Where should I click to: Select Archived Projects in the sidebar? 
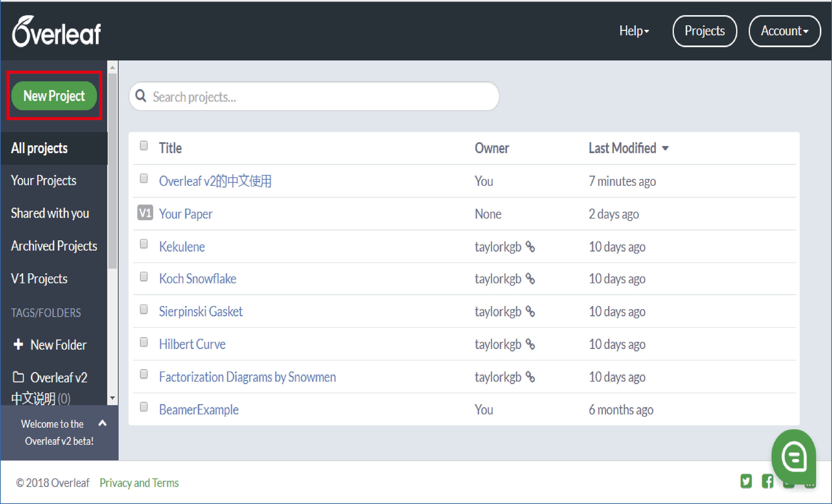54,246
